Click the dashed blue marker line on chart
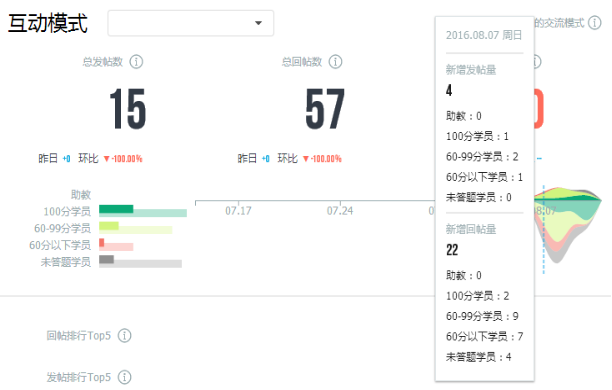 543,230
